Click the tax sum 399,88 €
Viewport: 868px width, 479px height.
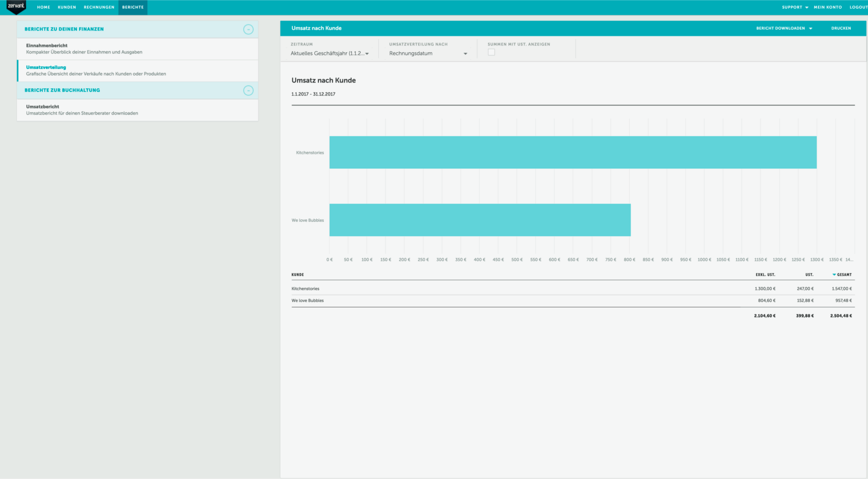805,316
